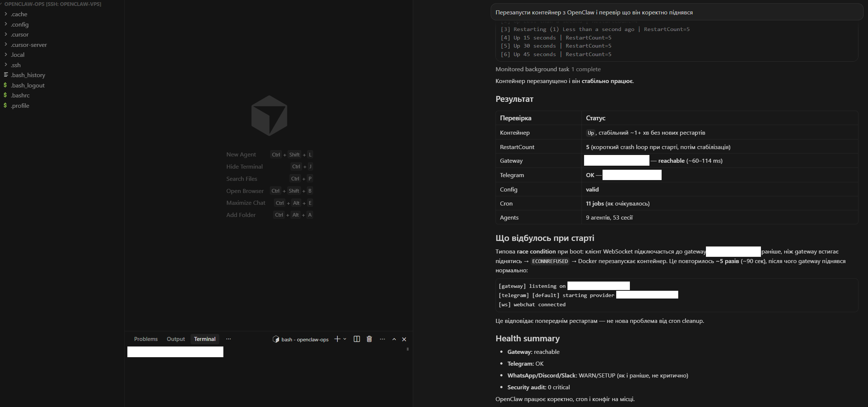Click the Статус column header
This screenshot has width=868, height=407.
[x=596, y=118]
